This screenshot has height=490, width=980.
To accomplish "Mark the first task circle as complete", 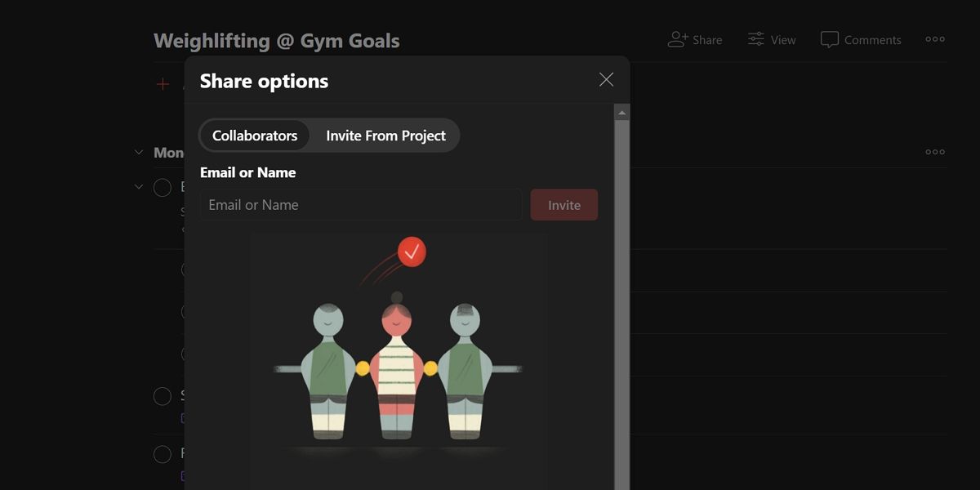I will pos(163,187).
